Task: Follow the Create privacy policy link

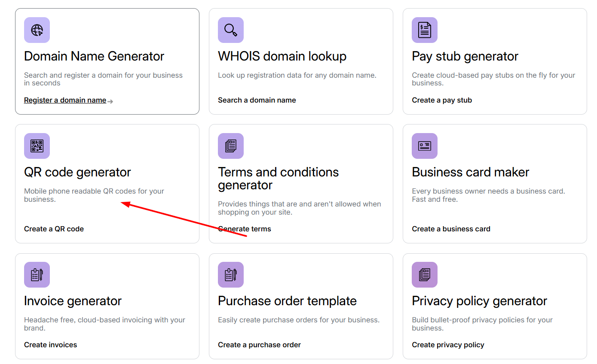Action: click(448, 345)
